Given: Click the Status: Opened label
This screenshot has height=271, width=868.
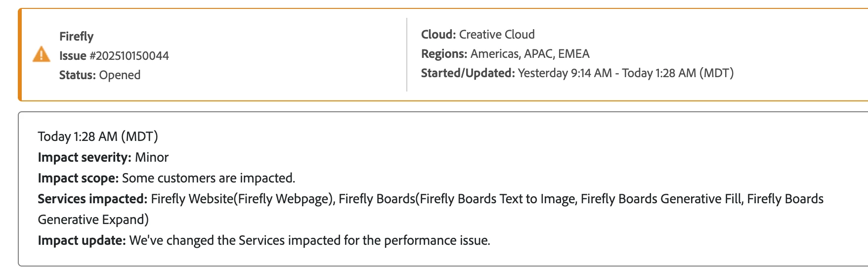Looking at the screenshot, I should pyautogui.click(x=100, y=75).
